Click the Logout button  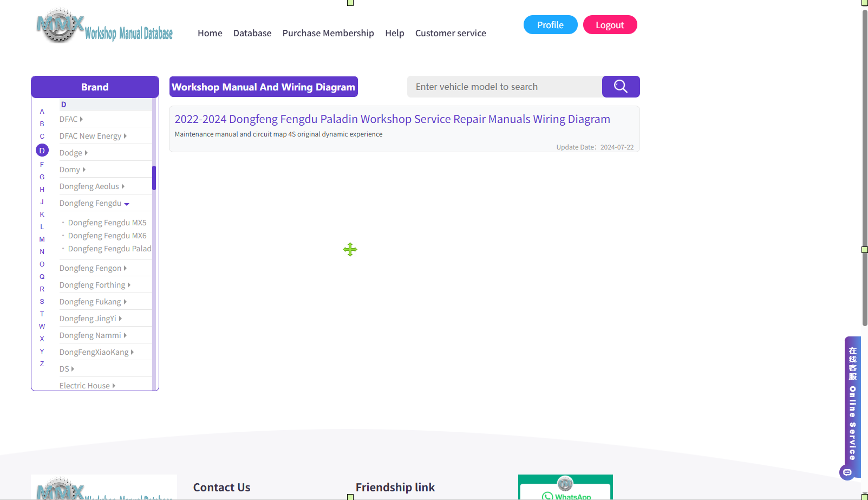click(x=610, y=25)
